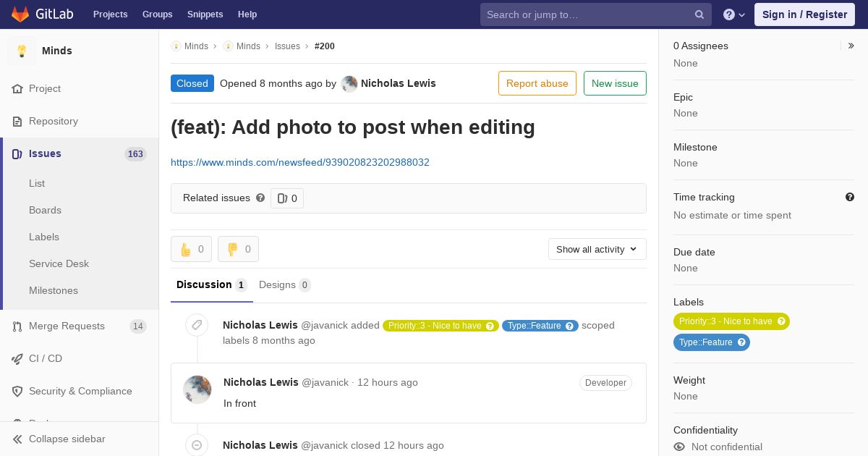Click help icon on activity Priority label
This screenshot has height=456, width=868.
tap(490, 326)
